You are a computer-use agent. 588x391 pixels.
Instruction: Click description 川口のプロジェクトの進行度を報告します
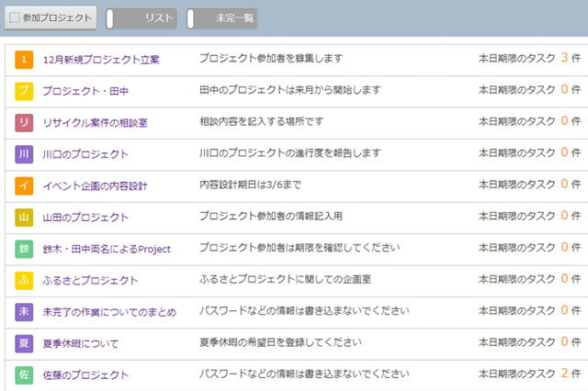coord(290,152)
